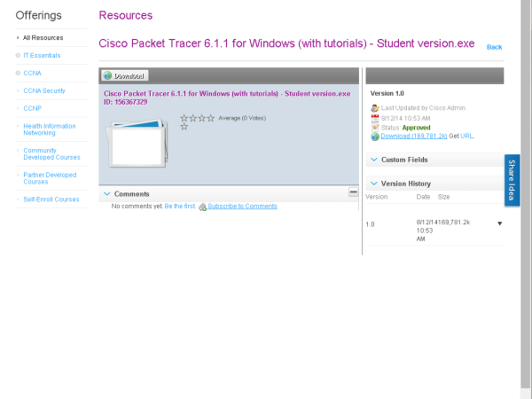The height and width of the screenshot is (399, 532).
Task: Click the file thumbnail image
Action: click(136, 143)
